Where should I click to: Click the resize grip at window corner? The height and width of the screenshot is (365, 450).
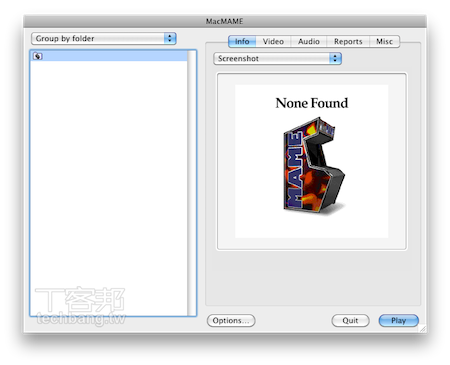(423, 329)
